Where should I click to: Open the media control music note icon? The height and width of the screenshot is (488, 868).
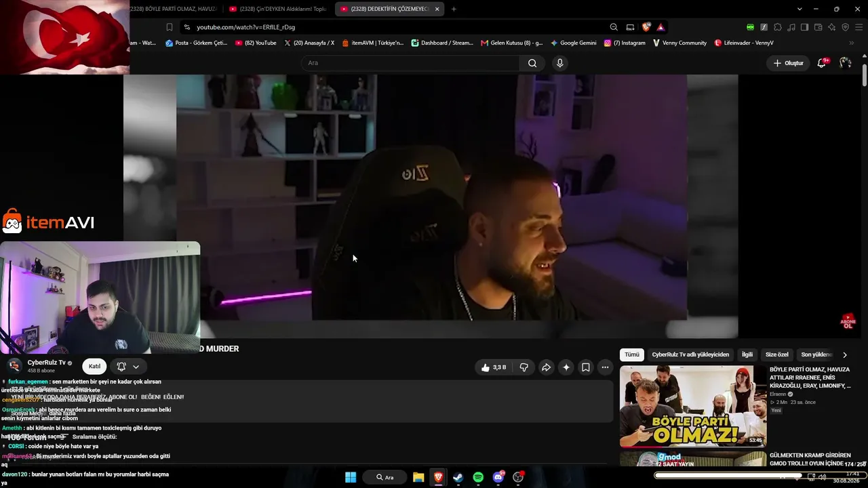(791, 27)
